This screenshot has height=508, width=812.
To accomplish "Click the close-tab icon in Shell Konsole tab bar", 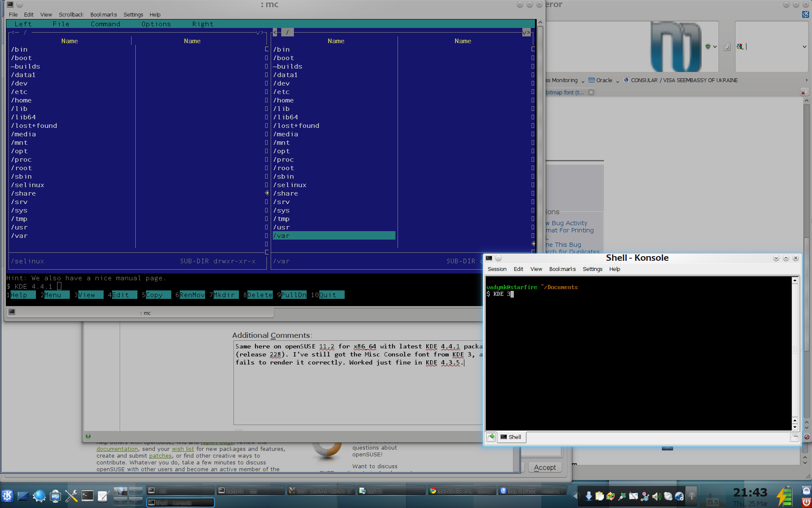I will [x=794, y=437].
